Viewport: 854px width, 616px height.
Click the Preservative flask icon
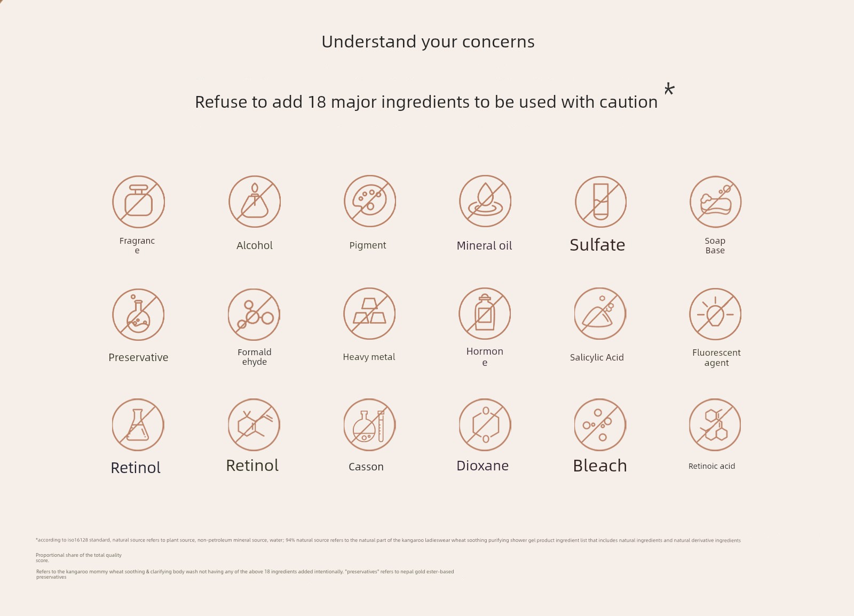click(x=138, y=315)
